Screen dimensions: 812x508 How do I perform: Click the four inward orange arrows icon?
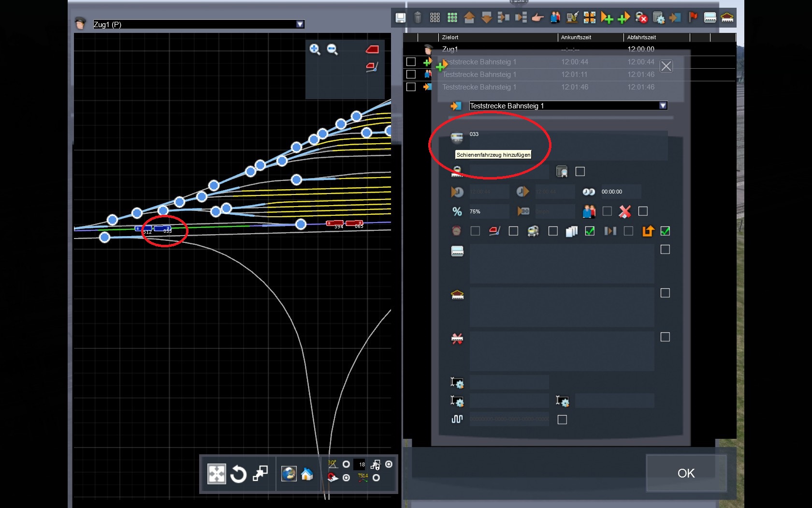(x=590, y=18)
